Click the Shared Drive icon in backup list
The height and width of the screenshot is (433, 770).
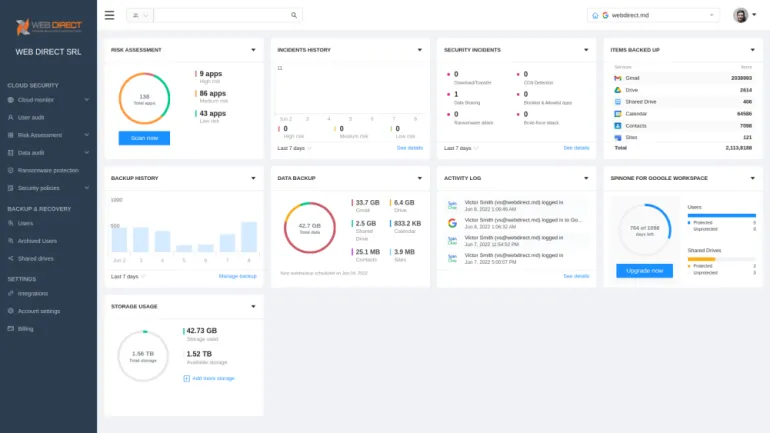coord(618,101)
